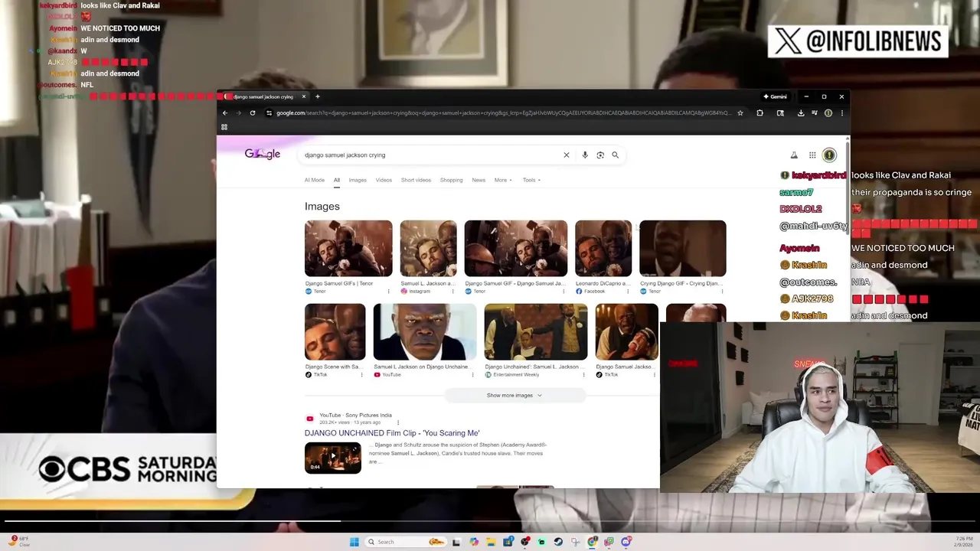
Task: Open the taskbar weather widget showing Clear
Action: (x=19, y=542)
